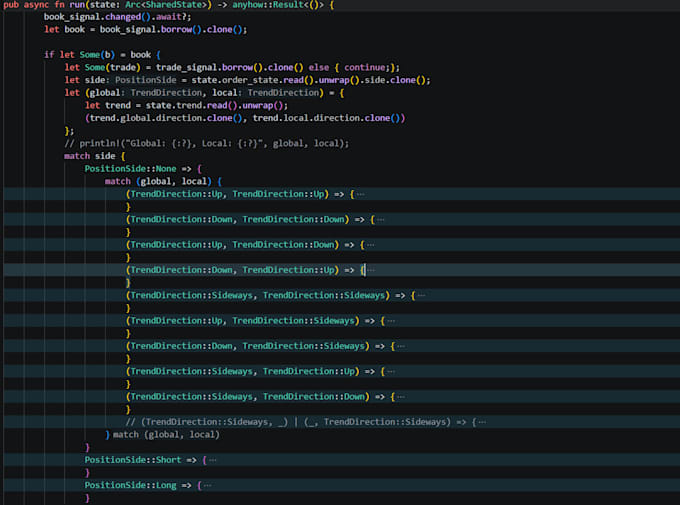Expand folded block after (Sideways, Sideways) arm

pyautogui.click(x=422, y=296)
